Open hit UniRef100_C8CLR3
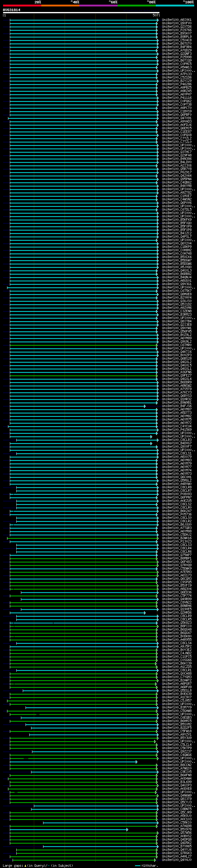197x868 pixels. tap(176, 440)
